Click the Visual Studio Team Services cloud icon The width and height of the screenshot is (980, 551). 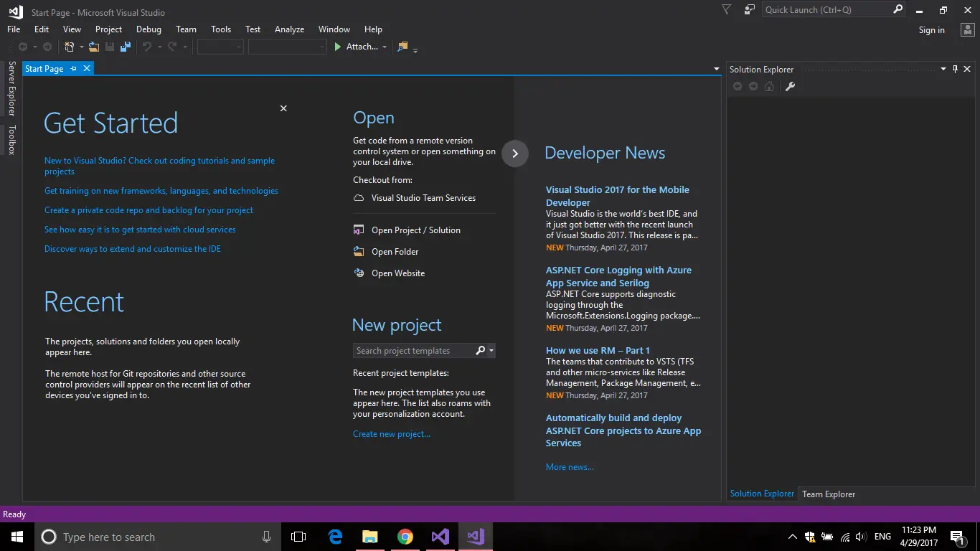(359, 198)
